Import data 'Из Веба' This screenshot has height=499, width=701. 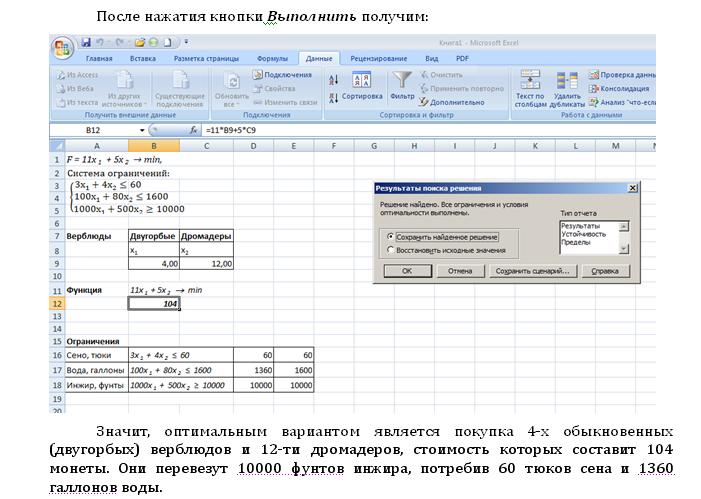[x=75, y=89]
